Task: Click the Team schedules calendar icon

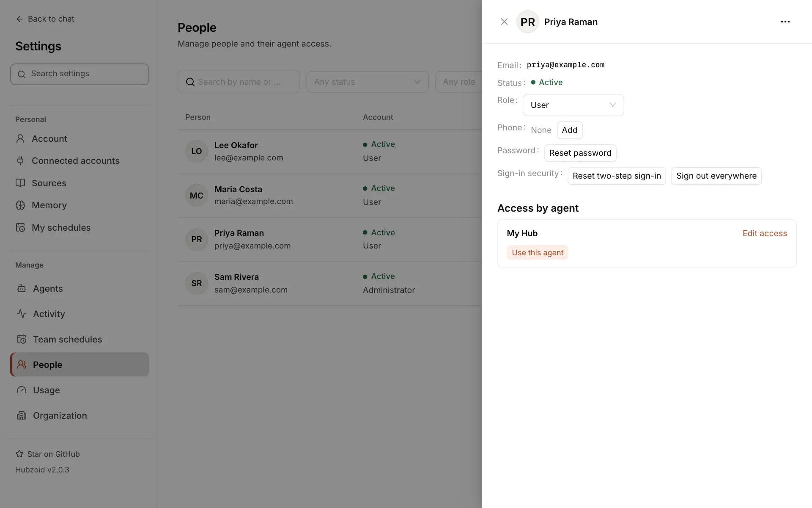Action: [22, 339]
